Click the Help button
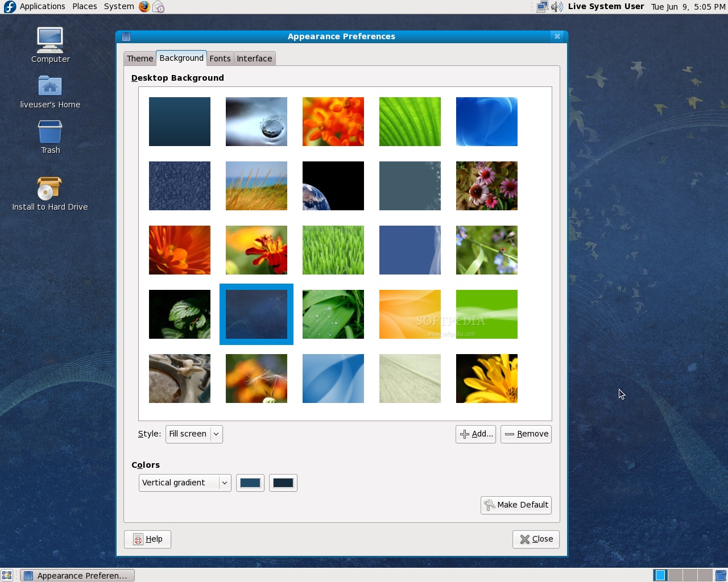Screen dimensions: 728x582 click(x=147, y=539)
